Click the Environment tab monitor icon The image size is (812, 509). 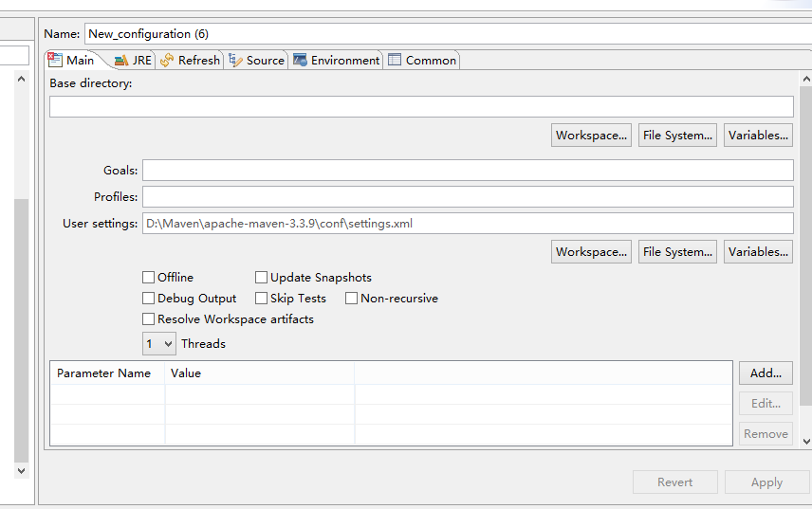[300, 60]
